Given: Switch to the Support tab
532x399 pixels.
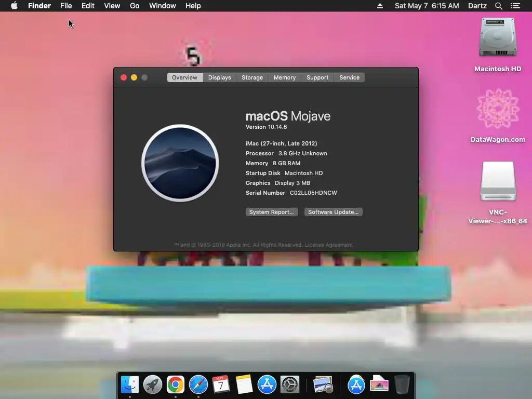Looking at the screenshot, I should click(317, 77).
